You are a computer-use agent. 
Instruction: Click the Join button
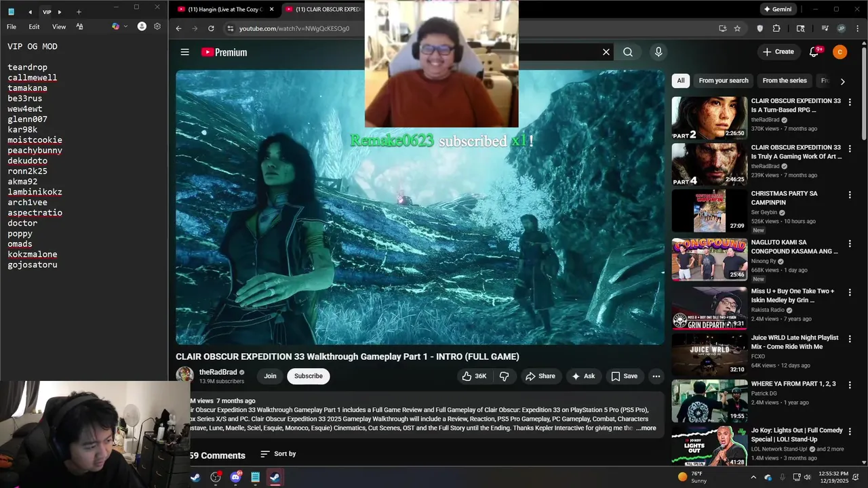point(270,376)
